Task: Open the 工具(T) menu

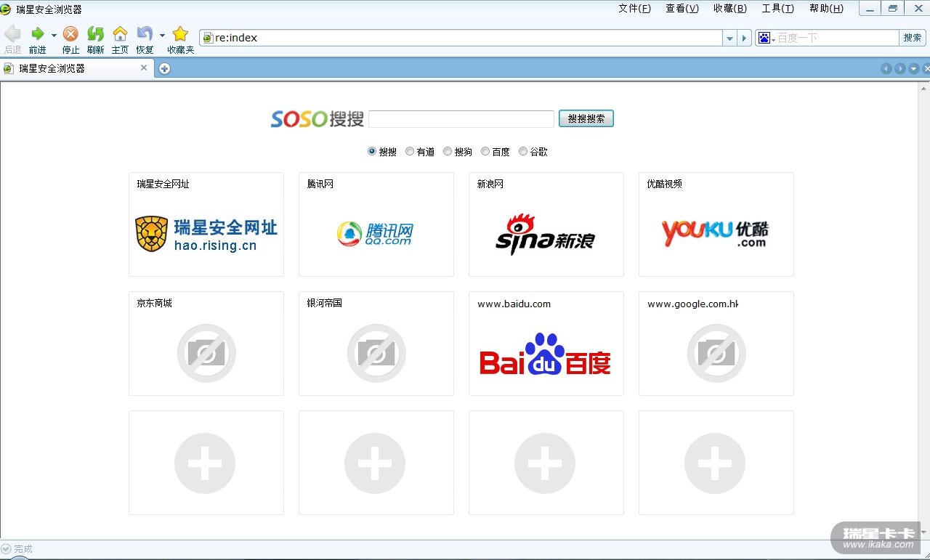Action: click(x=778, y=9)
